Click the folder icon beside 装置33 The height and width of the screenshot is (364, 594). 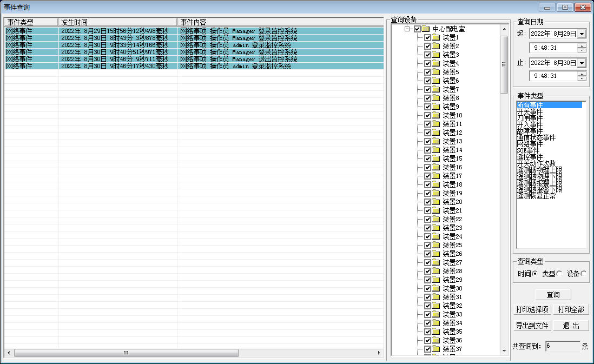pos(435,314)
